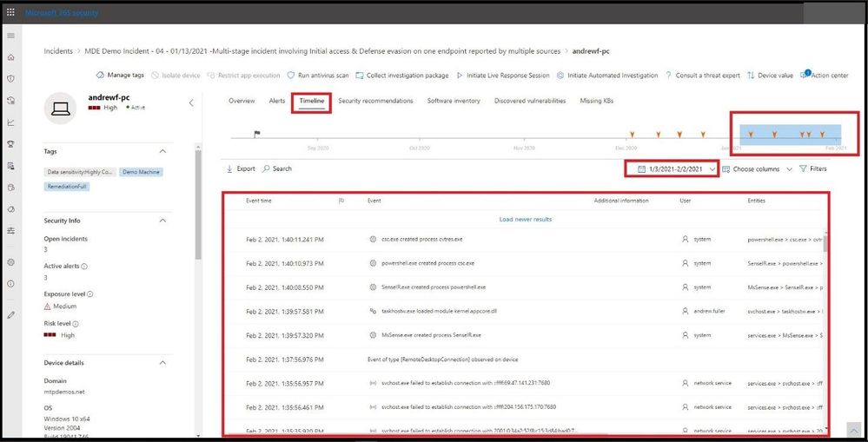Viewport: 868px width, 442px height.
Task: Click the Event time column header
Action: [259, 201]
